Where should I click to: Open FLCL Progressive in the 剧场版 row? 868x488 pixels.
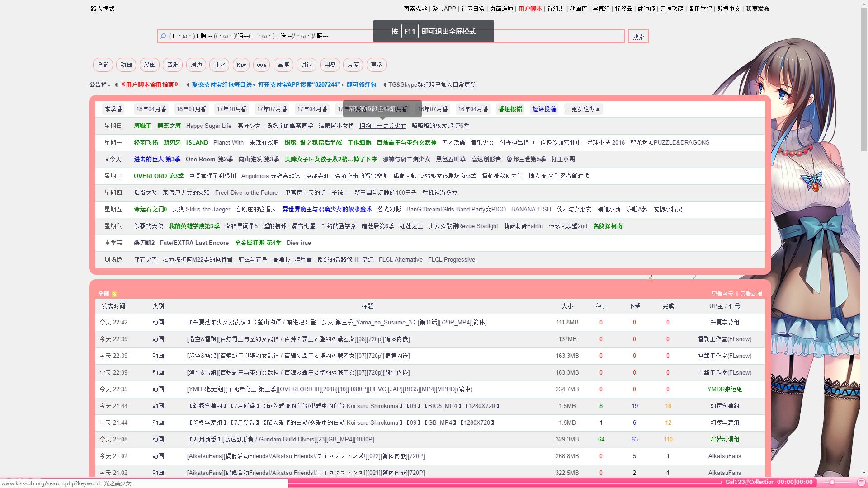click(452, 259)
